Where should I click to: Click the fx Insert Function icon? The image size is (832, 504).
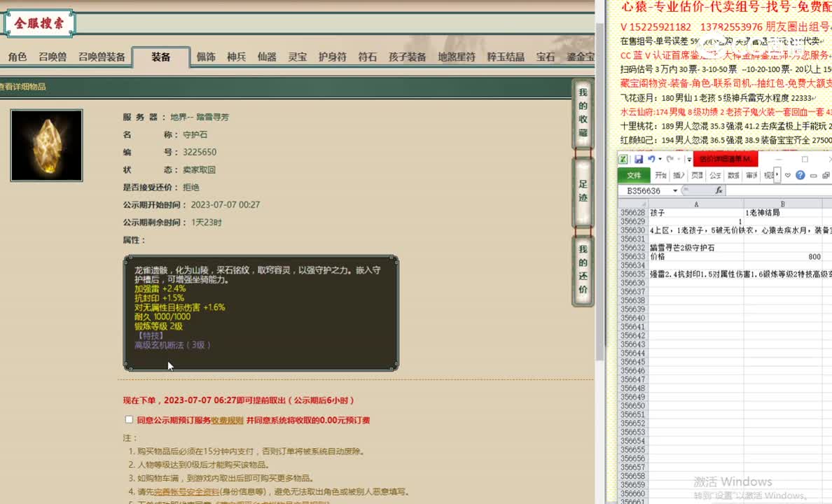[719, 190]
